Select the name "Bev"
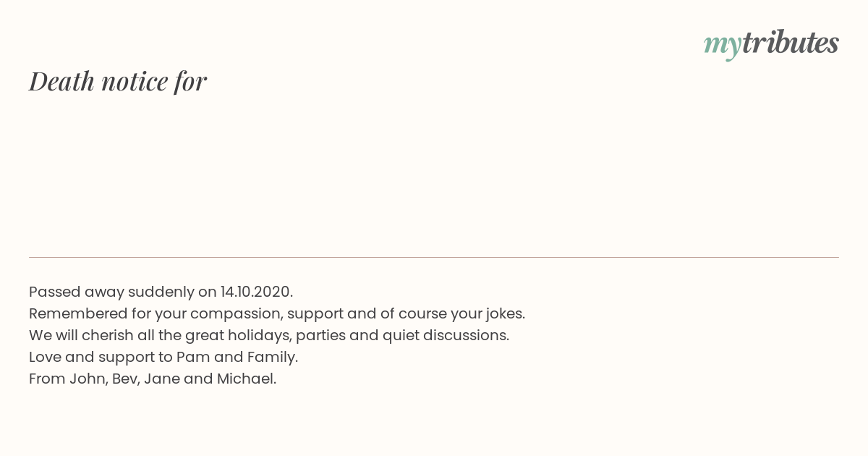The width and height of the screenshot is (868, 456). coord(124,379)
